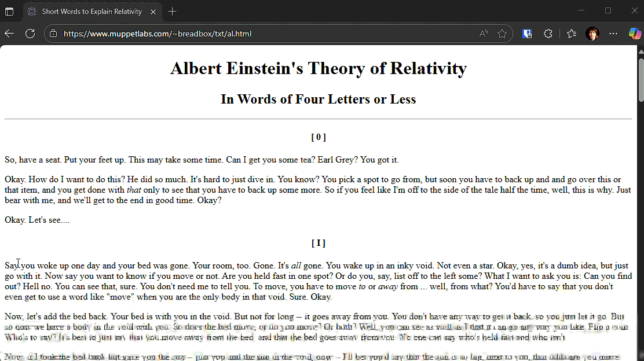Click the page vertical scrollbar thumb
The height and width of the screenshot is (361, 644).
coord(641,80)
